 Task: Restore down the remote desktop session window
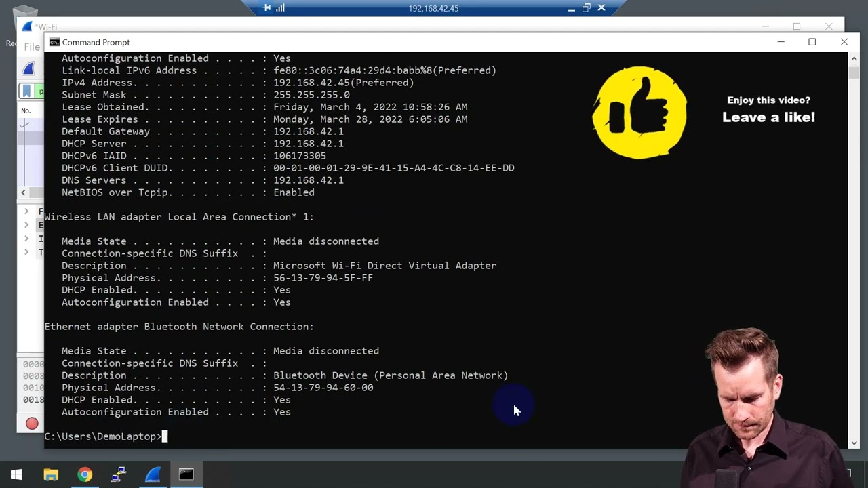click(x=586, y=8)
